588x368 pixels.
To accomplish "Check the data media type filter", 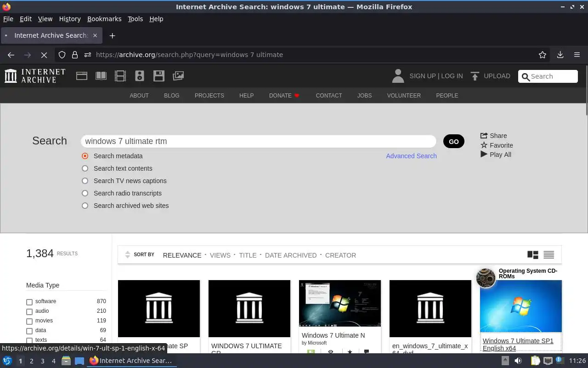I will click(x=29, y=331).
